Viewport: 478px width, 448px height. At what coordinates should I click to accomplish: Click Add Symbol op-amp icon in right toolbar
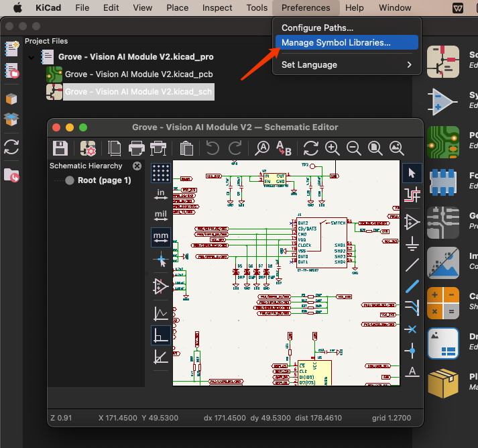tap(412, 222)
